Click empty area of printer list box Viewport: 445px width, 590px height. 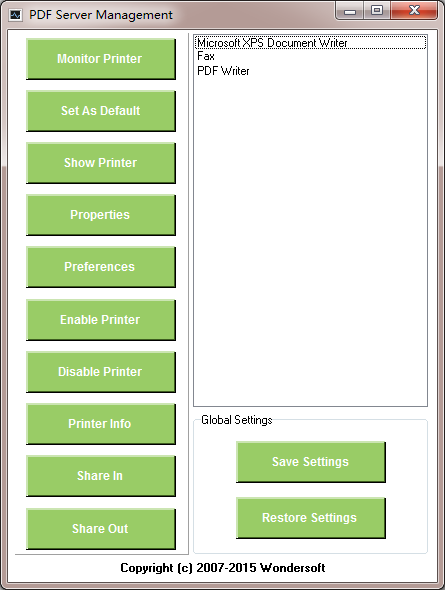(310, 241)
